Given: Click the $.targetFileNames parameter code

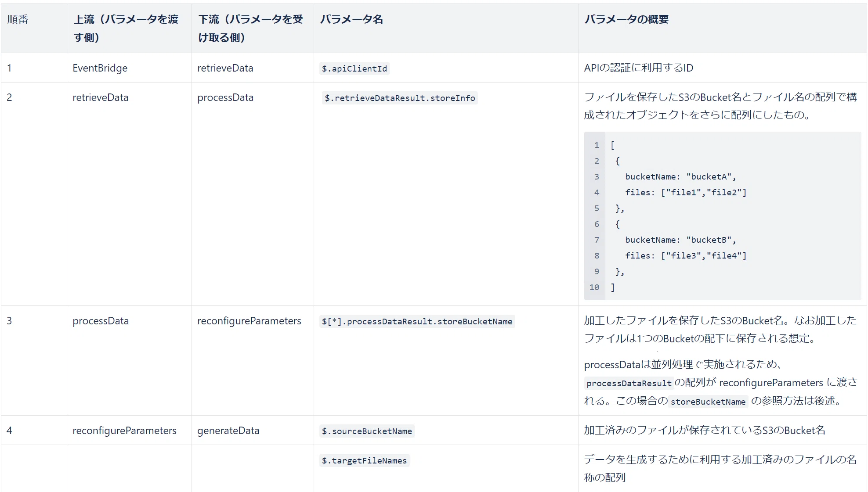Looking at the screenshot, I should 364,460.
